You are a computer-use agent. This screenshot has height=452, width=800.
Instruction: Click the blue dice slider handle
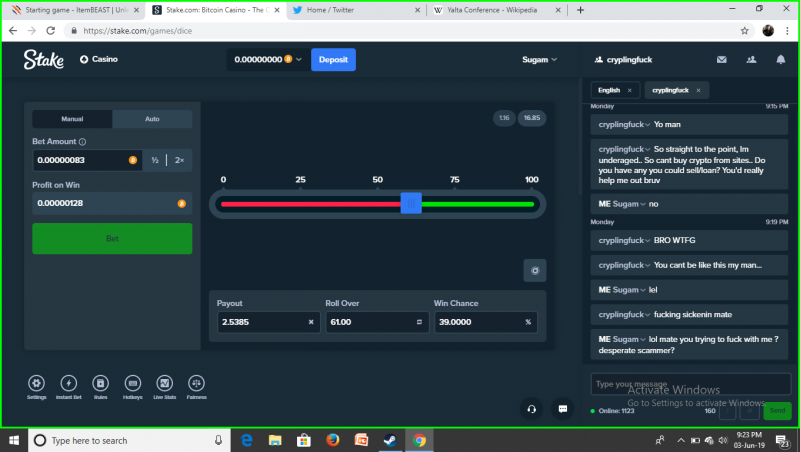411,204
